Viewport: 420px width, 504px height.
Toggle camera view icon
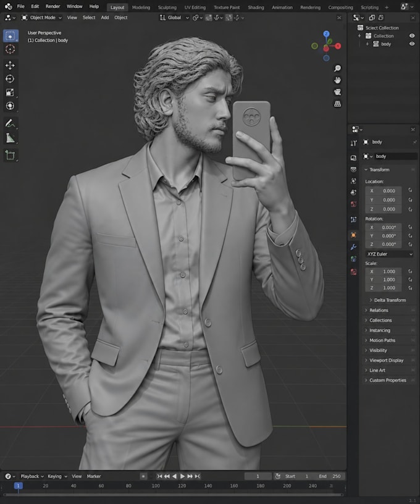click(x=337, y=92)
